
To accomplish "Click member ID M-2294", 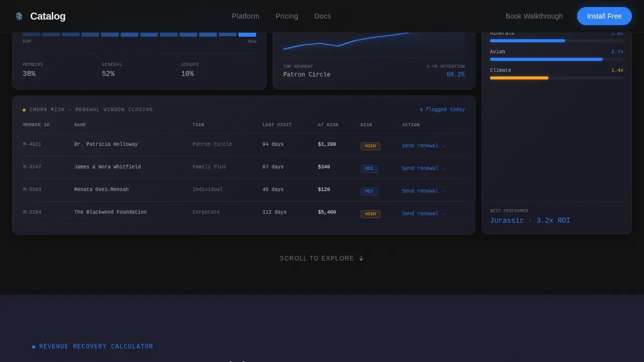I will pyautogui.click(x=32, y=212).
